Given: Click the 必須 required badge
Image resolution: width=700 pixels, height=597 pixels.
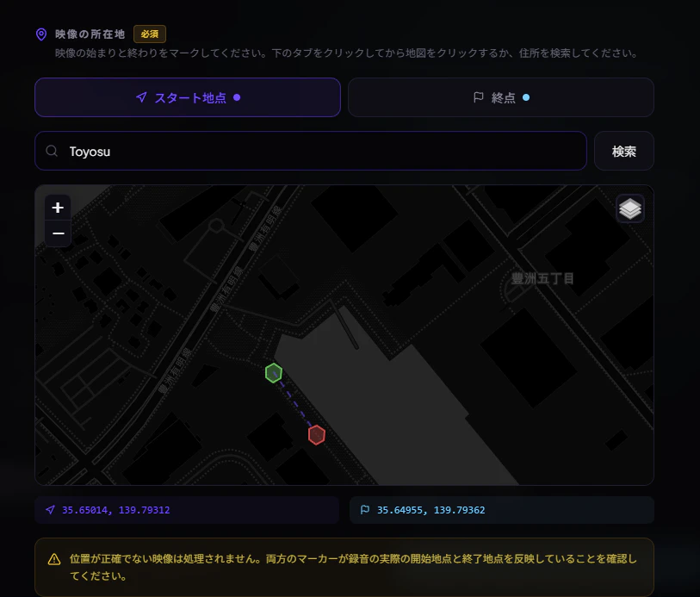Looking at the screenshot, I should pyautogui.click(x=150, y=34).
